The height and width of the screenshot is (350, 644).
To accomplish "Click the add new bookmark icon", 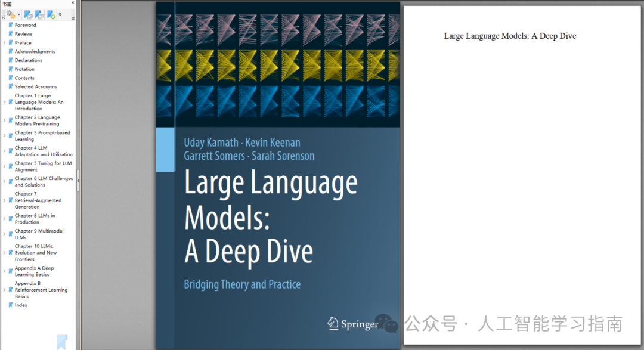I will coord(51,15).
